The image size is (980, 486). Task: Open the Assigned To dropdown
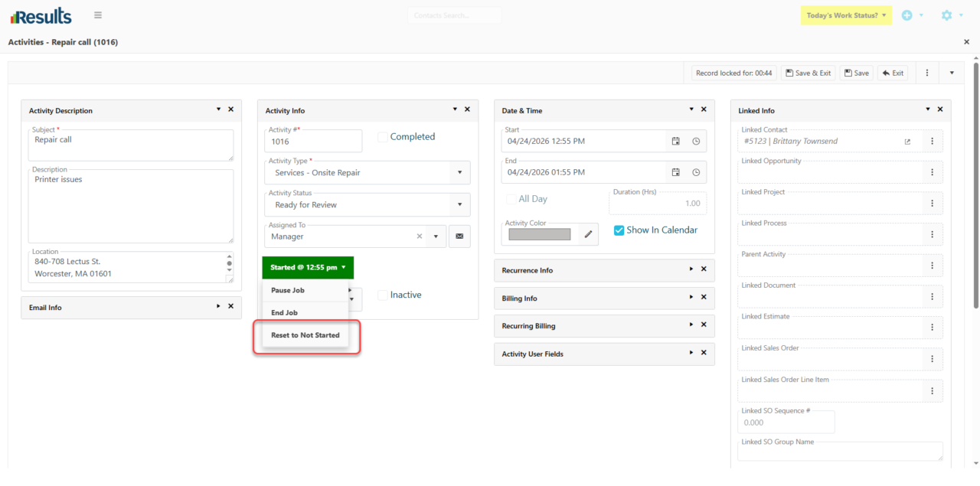tap(436, 236)
